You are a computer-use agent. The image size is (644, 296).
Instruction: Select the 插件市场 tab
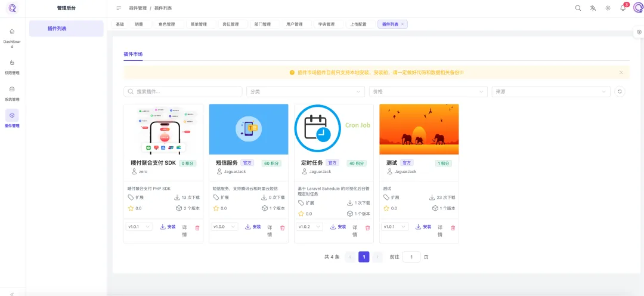[133, 54]
